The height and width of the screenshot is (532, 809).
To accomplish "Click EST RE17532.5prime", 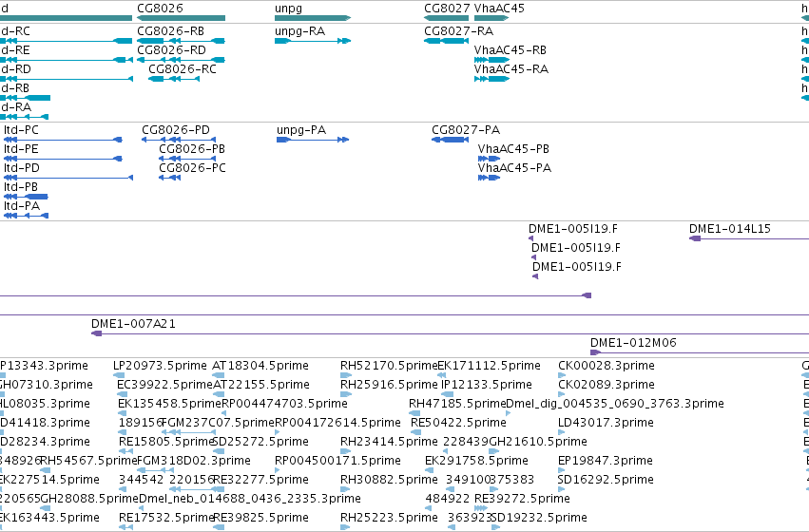I will point(166,518).
